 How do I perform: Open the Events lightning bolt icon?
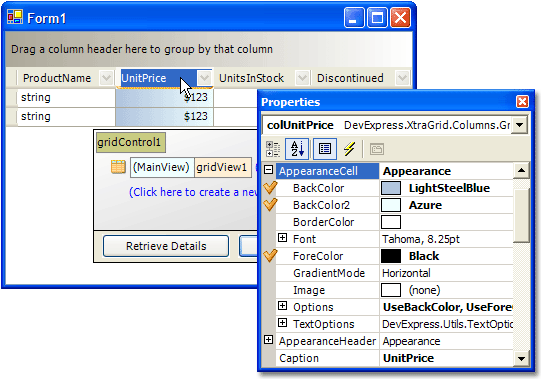(349, 149)
